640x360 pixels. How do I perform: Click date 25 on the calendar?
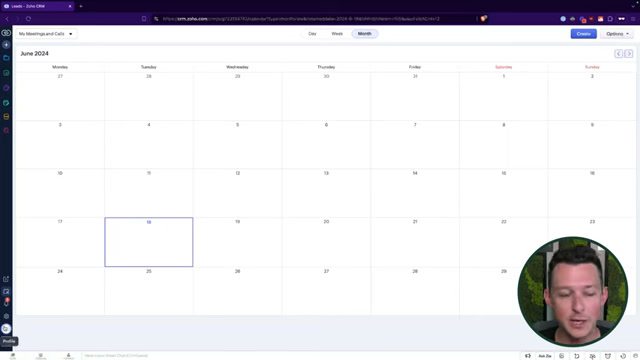tap(149, 271)
